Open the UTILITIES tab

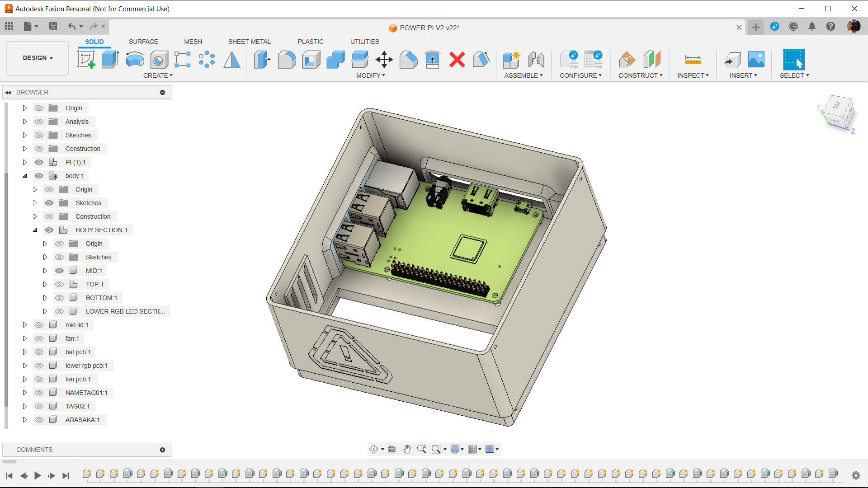point(364,42)
